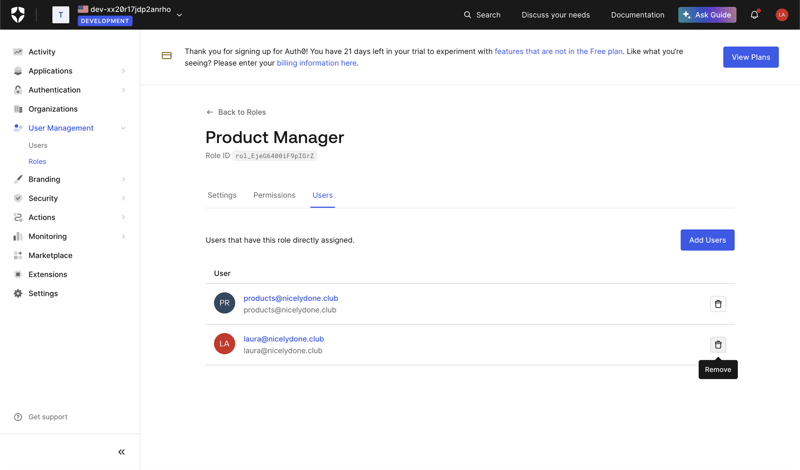Open the Users sub-item in sidebar
This screenshot has height=470, width=800.
(x=38, y=145)
